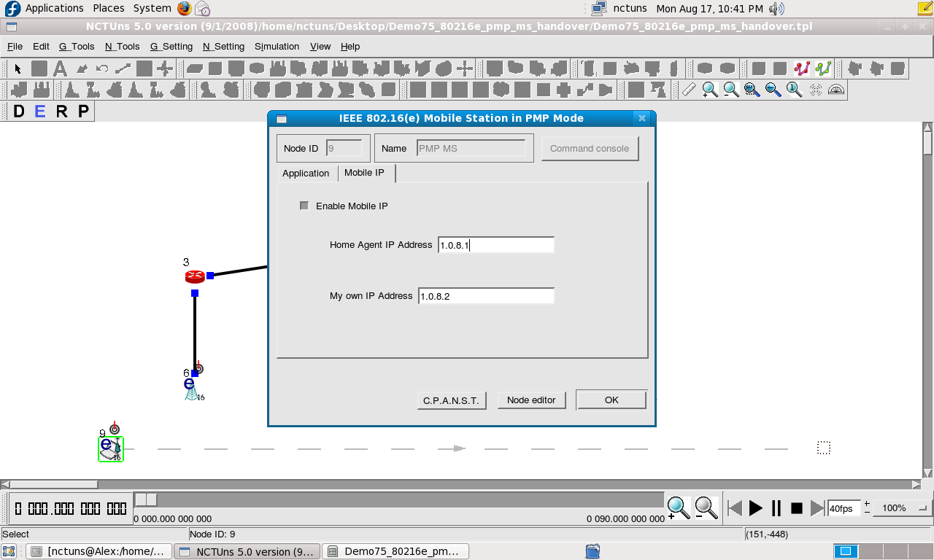The image size is (934, 560).
Task: Click the Home Agent IP Address field
Action: point(496,245)
